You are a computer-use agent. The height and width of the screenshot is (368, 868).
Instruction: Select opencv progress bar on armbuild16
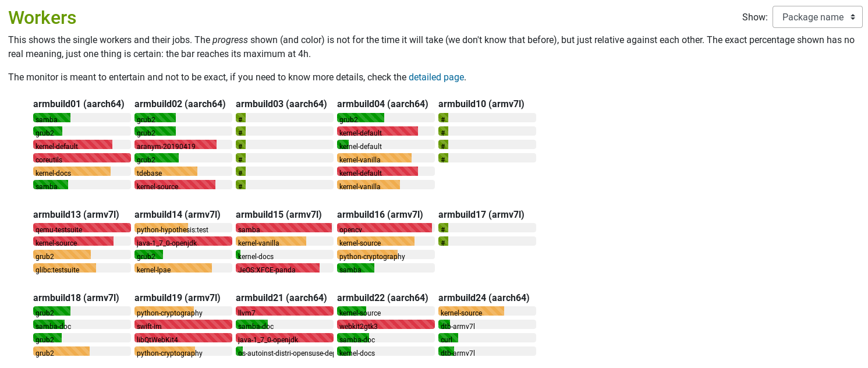tap(386, 228)
